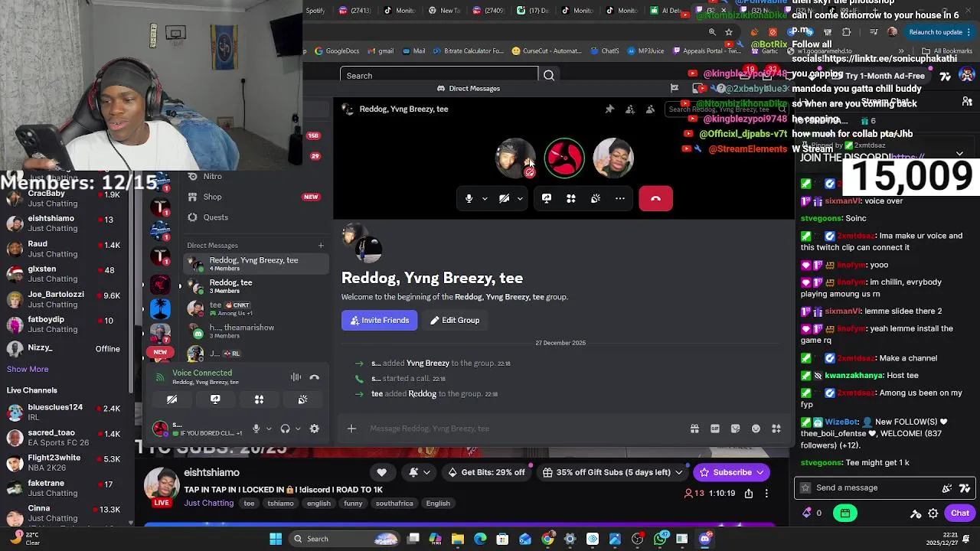The height and width of the screenshot is (551, 980).
Task: Toggle noise suppression in Voice Connected panel
Action: [x=296, y=377]
